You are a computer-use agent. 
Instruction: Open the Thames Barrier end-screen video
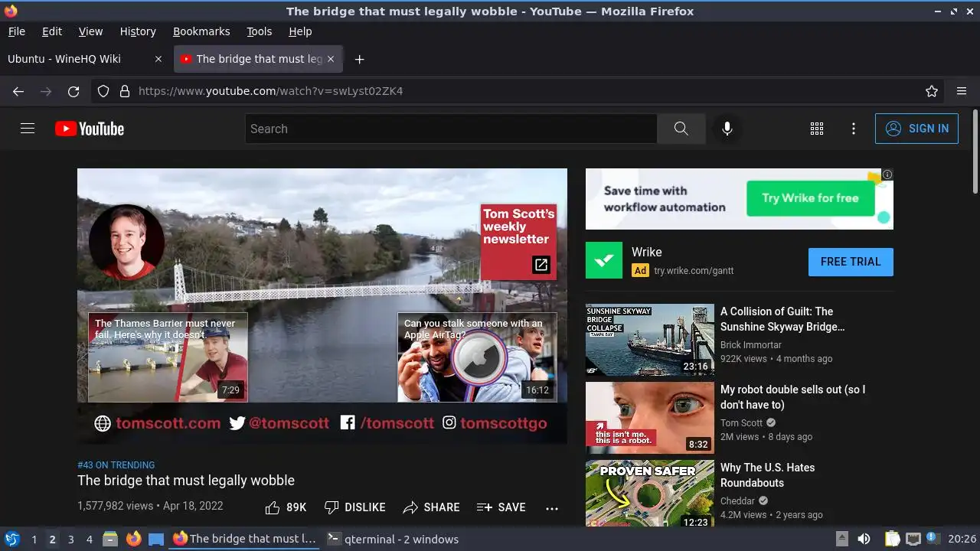[168, 357]
